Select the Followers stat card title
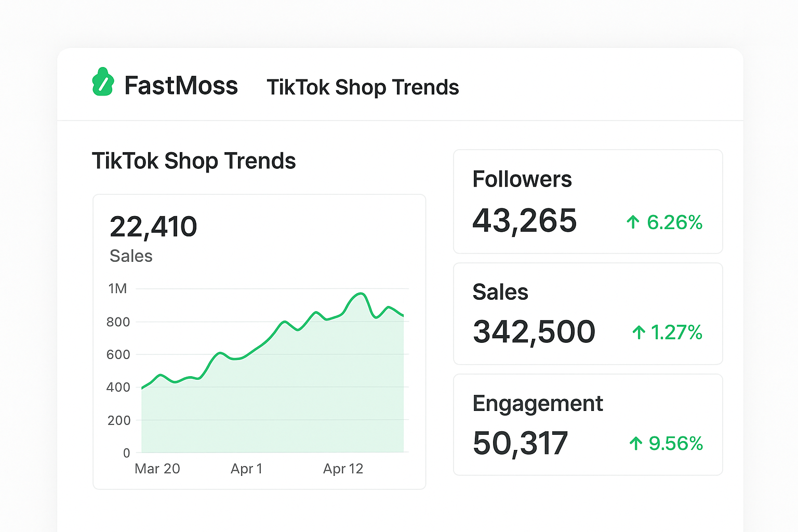The image size is (798, 532). (522, 179)
